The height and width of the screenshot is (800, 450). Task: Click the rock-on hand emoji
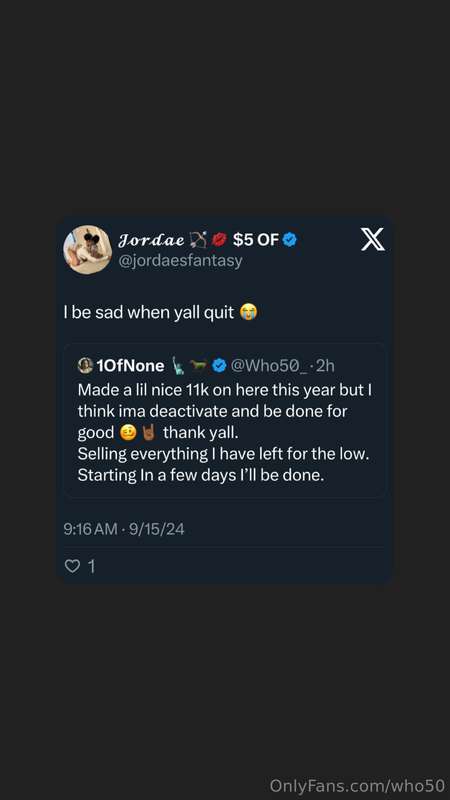tap(148, 433)
